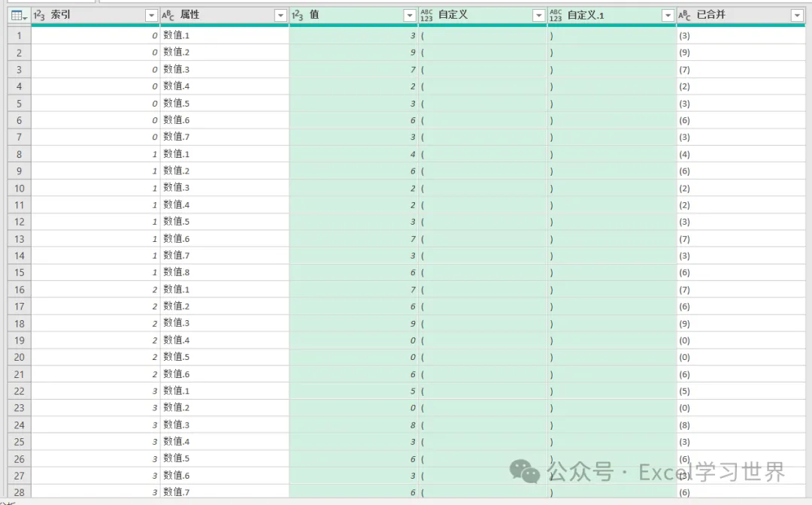Viewport: 812px width, 505px height.
Task: Open filter dropdown for 自定义 column
Action: 538,16
